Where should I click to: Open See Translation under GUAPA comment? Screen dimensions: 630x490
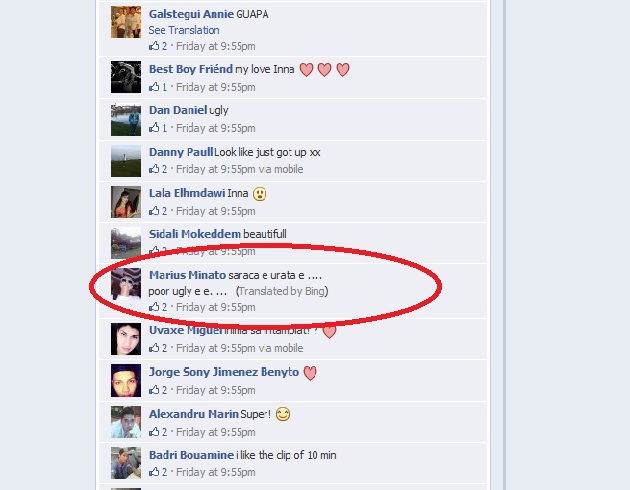[184, 30]
